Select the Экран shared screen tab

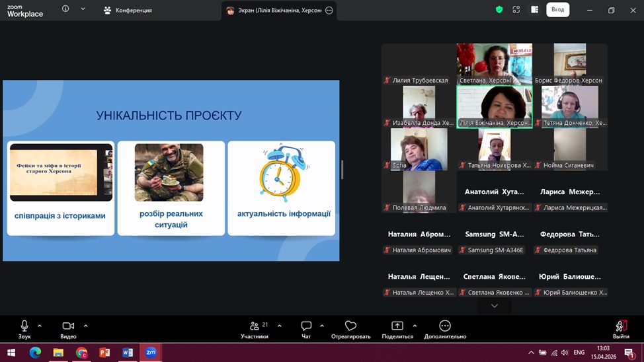[x=274, y=11]
